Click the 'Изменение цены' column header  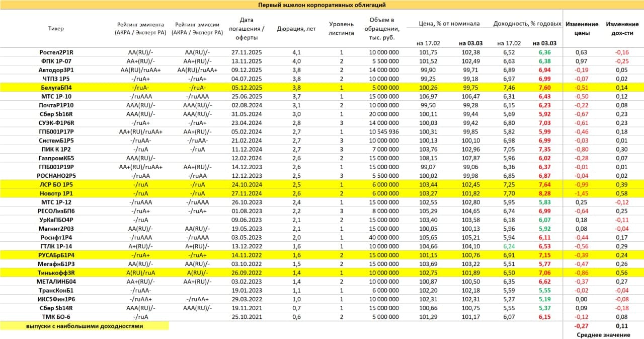pyautogui.click(x=582, y=29)
